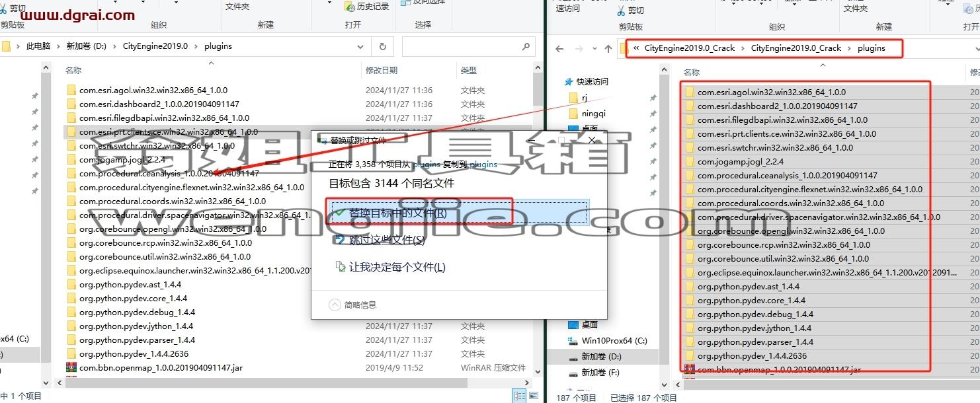Click 剪切 scissors in right window ribbon

(x=631, y=11)
